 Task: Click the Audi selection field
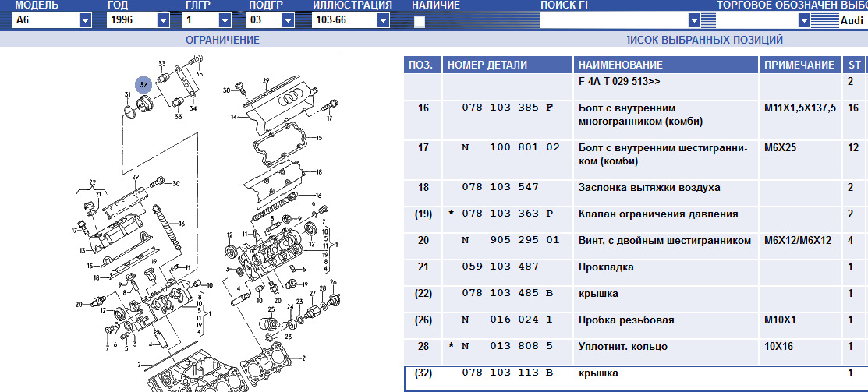click(x=853, y=21)
